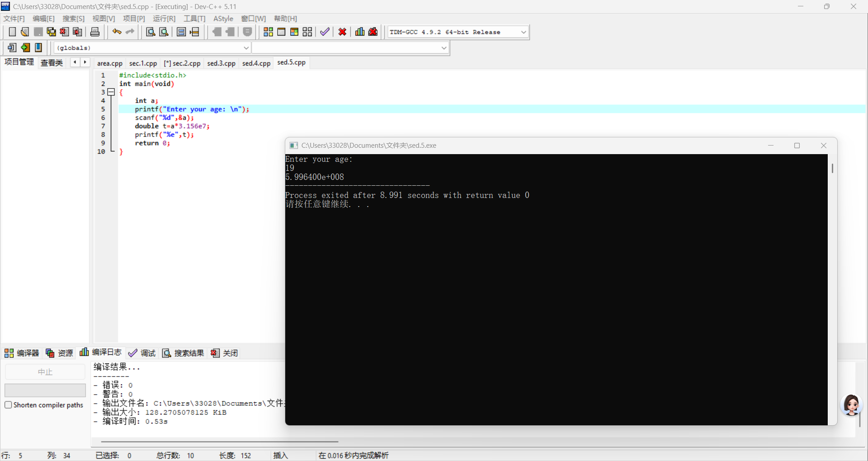This screenshot has width=868, height=461.
Task: Open the Goto Line toolbar icon
Action: (194, 32)
